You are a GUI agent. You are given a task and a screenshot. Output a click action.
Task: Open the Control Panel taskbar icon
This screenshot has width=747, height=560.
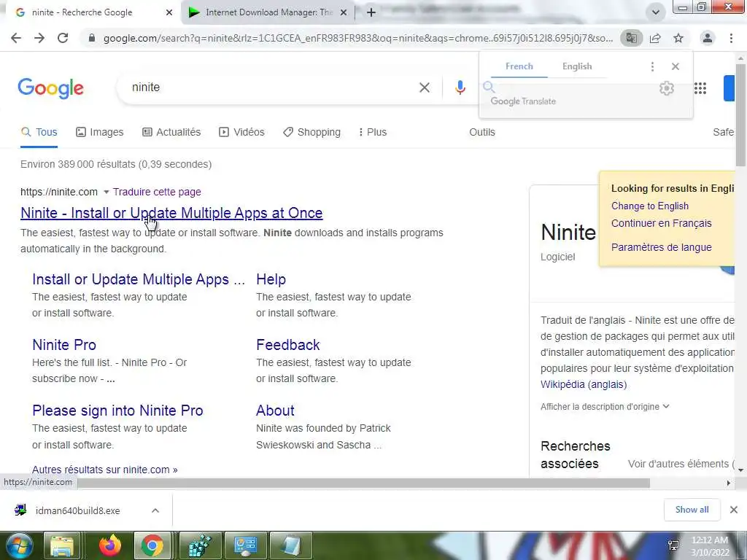pos(246,545)
